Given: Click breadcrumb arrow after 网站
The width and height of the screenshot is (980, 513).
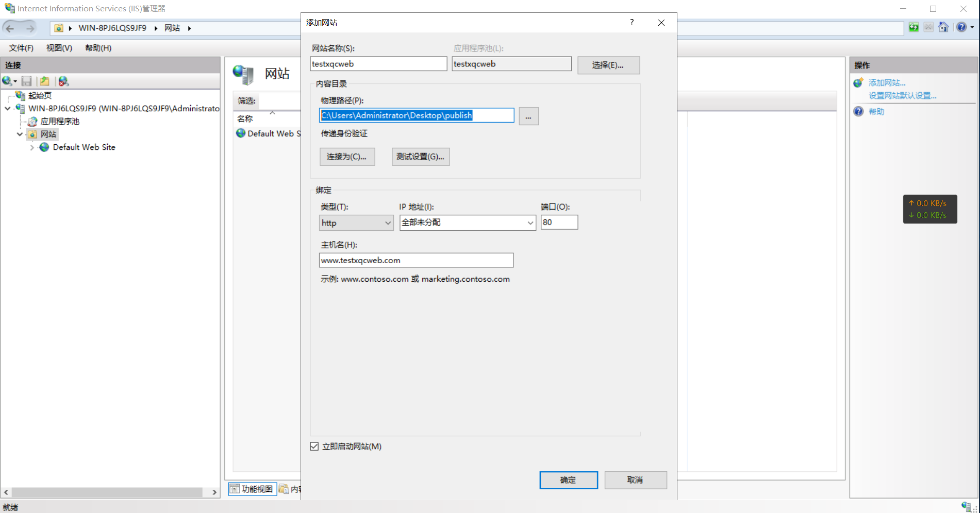Looking at the screenshot, I should coord(189,28).
